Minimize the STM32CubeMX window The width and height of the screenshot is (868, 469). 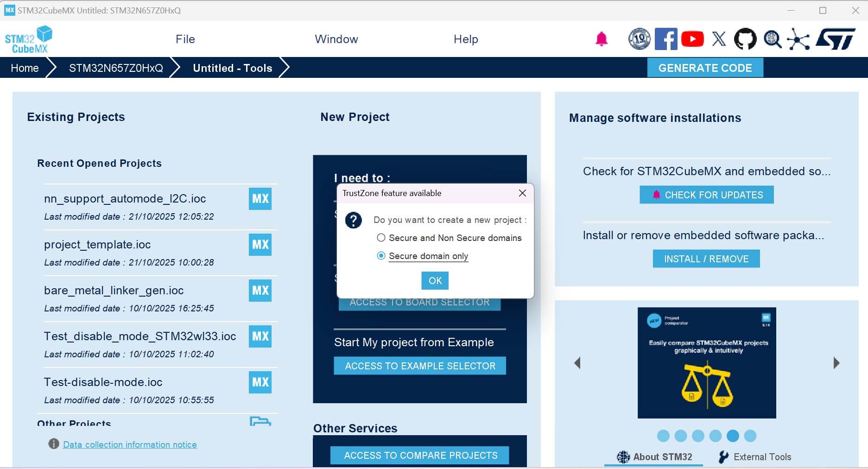791,10
